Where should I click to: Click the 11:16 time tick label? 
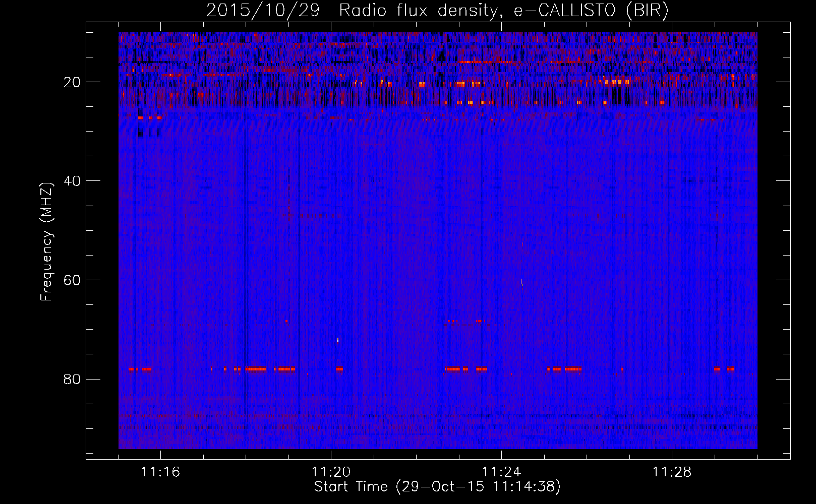160,472
